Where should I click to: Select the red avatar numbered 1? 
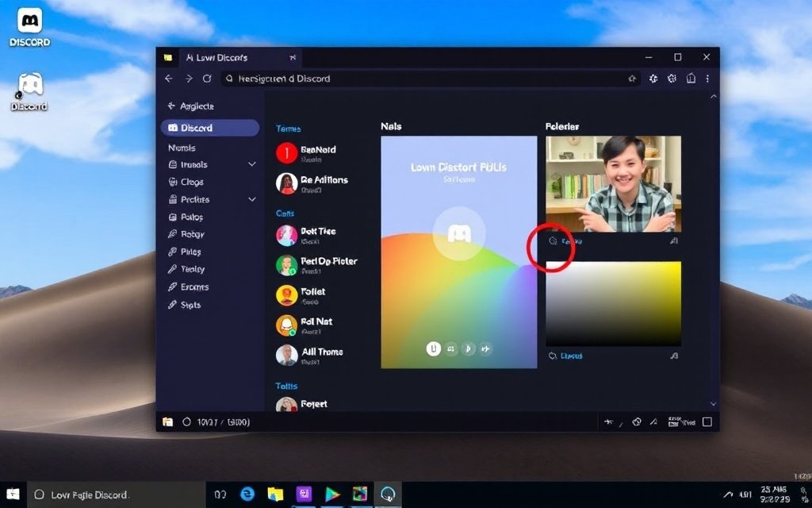[286, 153]
